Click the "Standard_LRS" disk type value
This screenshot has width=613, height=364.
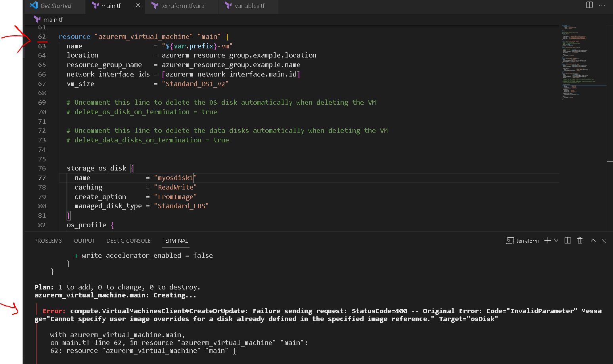tap(181, 206)
